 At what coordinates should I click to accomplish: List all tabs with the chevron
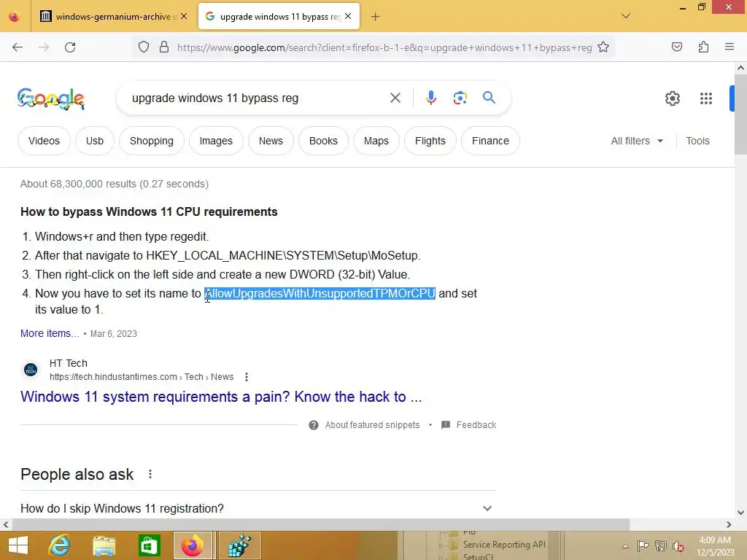click(x=626, y=16)
